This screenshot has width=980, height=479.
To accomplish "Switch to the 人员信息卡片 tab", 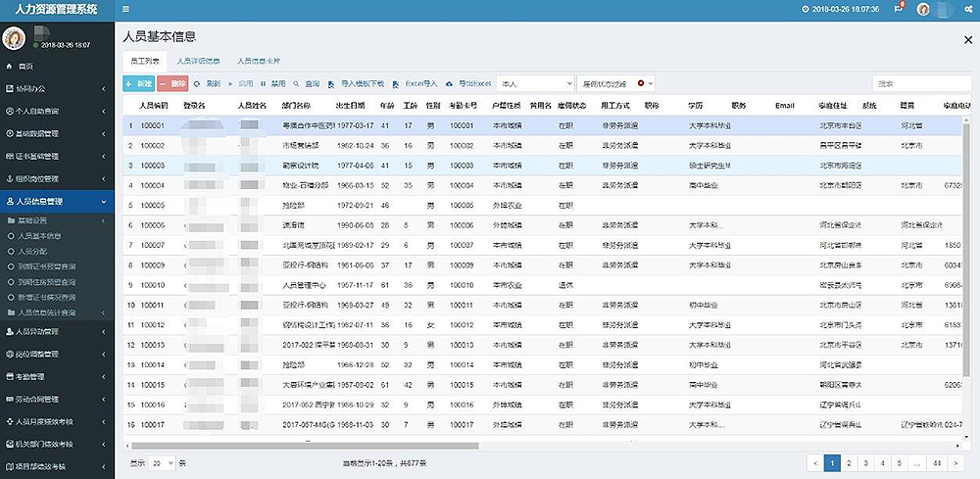I will [x=259, y=62].
